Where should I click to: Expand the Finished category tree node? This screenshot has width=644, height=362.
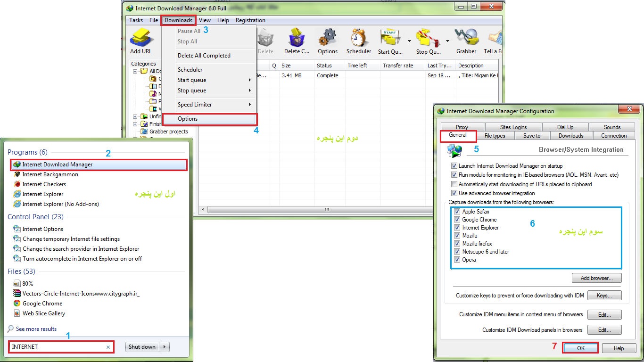point(135,124)
